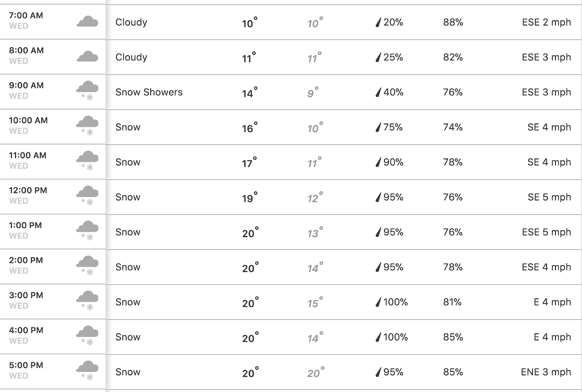Click the ENE 3 mph wind value

coord(546,372)
